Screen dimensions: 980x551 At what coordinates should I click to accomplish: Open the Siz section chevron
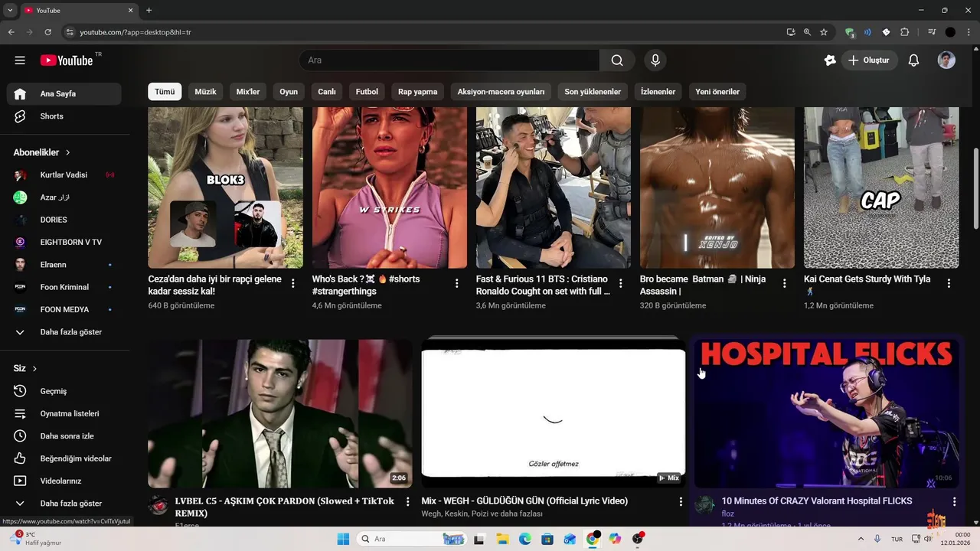click(x=34, y=369)
